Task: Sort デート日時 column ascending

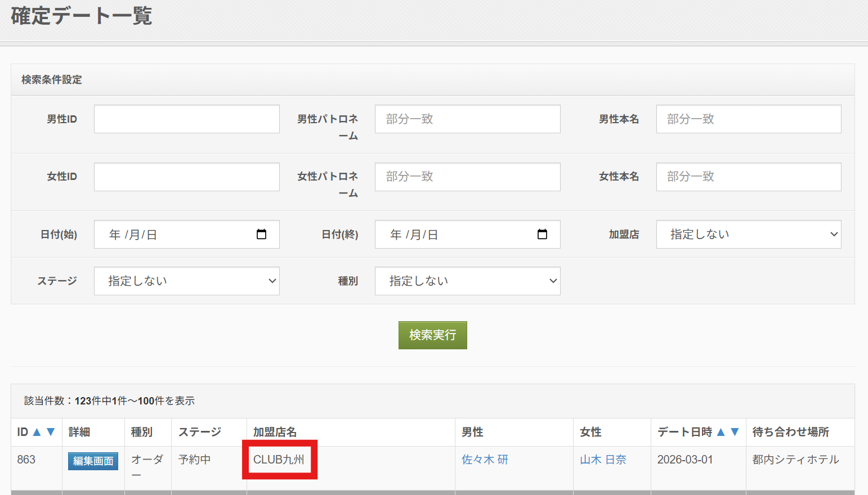Action: pos(721,432)
